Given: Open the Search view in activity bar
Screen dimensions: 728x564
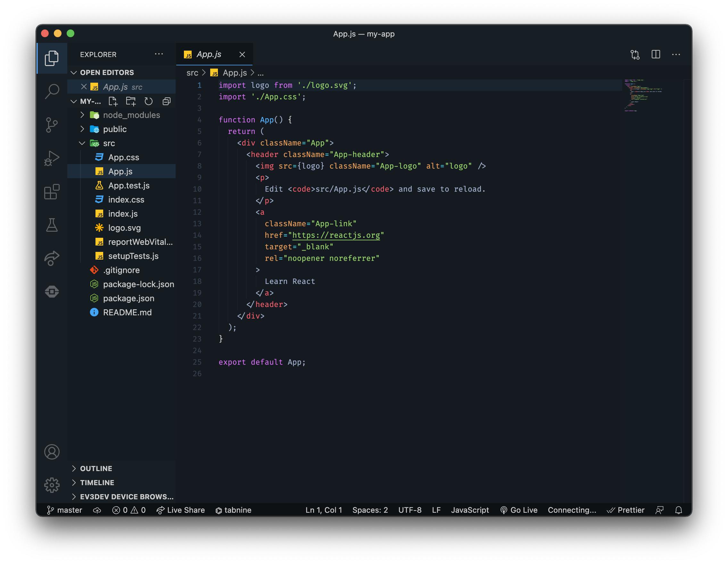Looking at the screenshot, I should 52,91.
